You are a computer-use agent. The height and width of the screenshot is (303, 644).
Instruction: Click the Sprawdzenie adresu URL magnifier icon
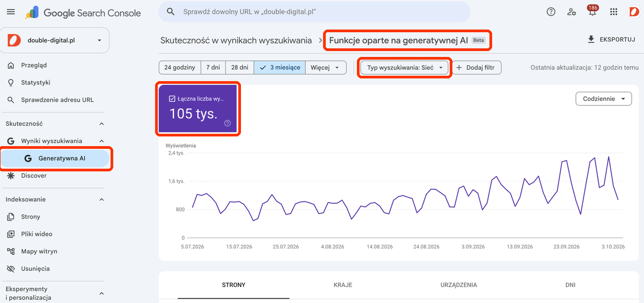tap(11, 100)
